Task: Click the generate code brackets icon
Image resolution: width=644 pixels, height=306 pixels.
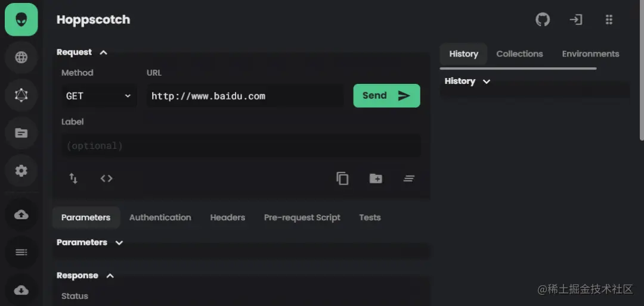Action: point(106,179)
